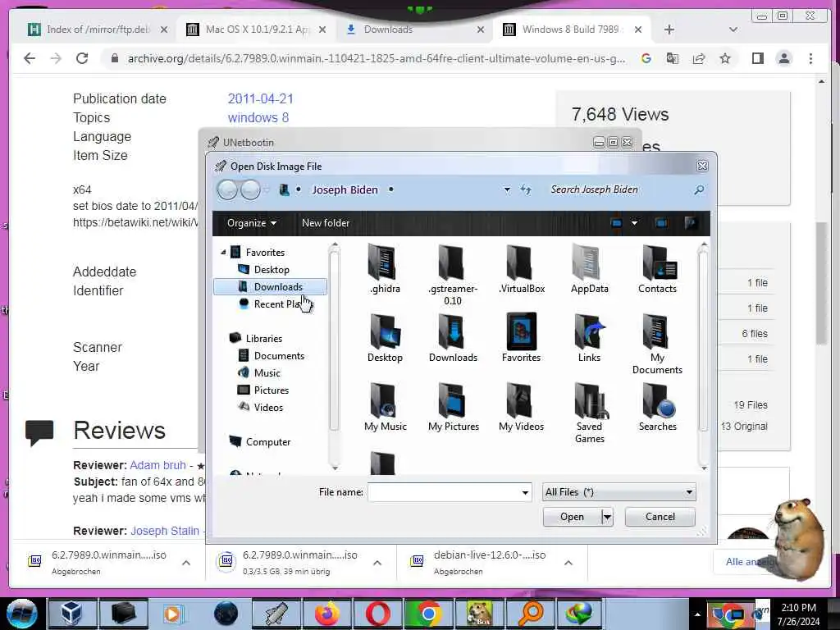Open the 2011-04-21 publication date link
The width and height of the screenshot is (840, 630).
click(260, 98)
